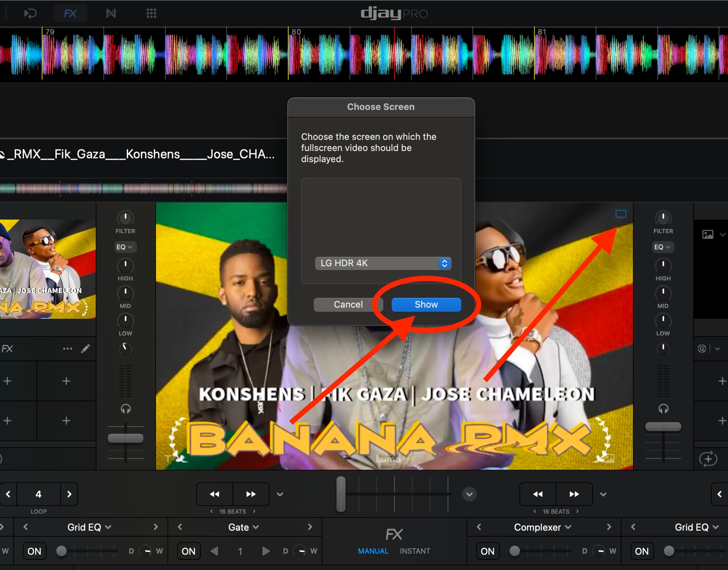Switch FX mode to INSTANT
This screenshot has height=570, width=728.
pyautogui.click(x=415, y=551)
